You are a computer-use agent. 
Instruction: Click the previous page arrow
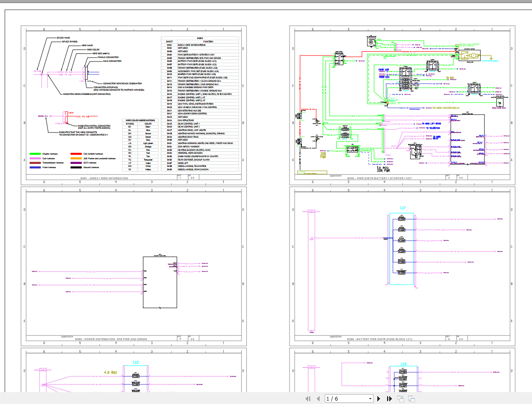tap(318, 398)
